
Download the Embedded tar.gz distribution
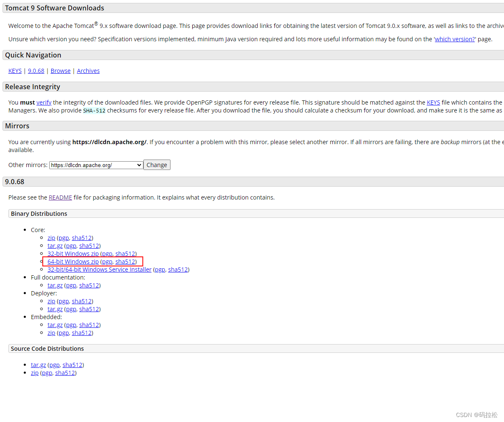(x=55, y=325)
